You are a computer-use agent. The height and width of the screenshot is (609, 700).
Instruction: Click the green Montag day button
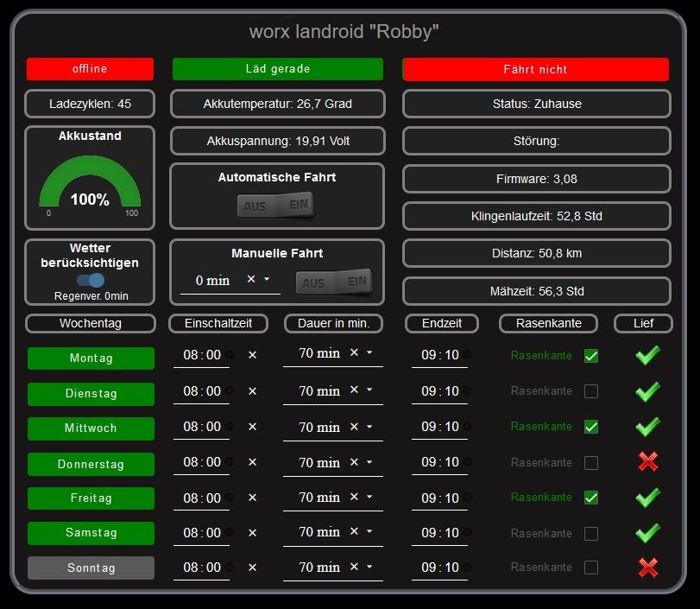(x=91, y=358)
